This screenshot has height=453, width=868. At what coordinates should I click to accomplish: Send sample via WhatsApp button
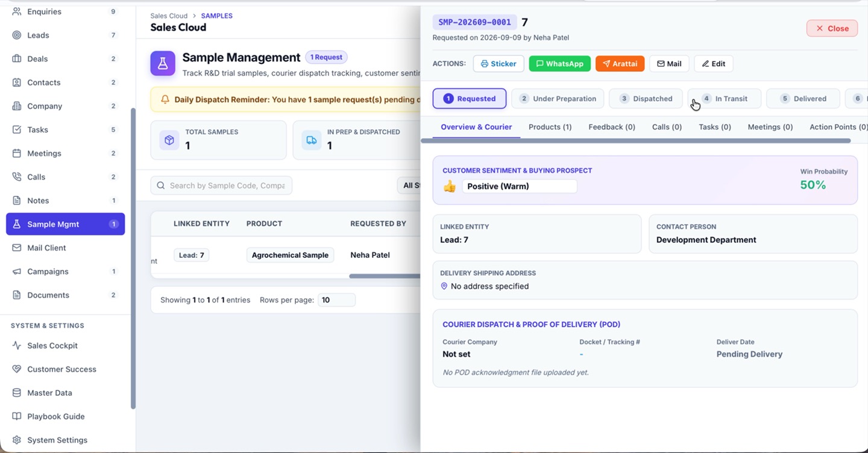559,64
